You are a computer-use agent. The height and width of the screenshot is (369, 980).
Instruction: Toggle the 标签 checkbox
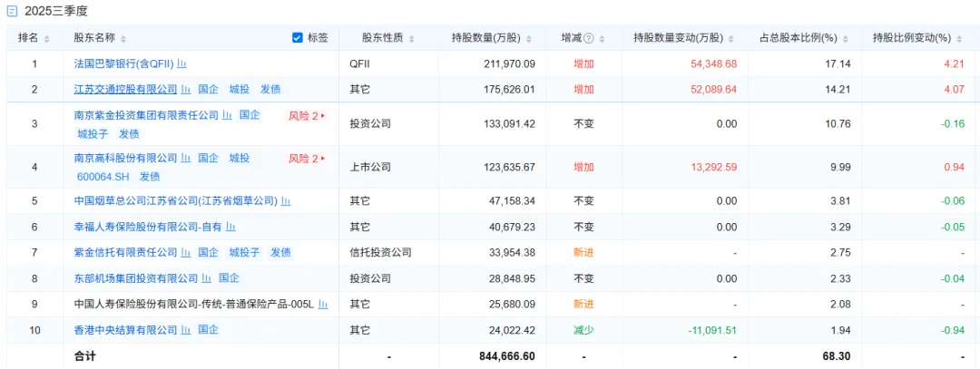[298, 38]
